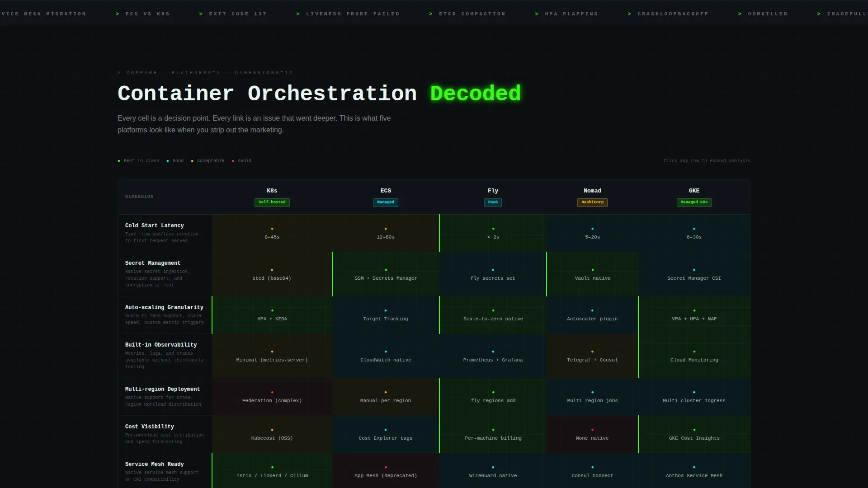868x488 pixels.
Task: Expand the Secret Management row
Action: (x=434, y=274)
